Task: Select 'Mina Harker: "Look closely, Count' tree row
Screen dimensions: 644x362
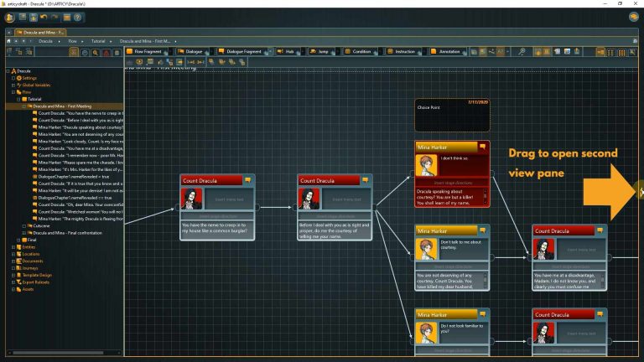Action: tap(78, 141)
